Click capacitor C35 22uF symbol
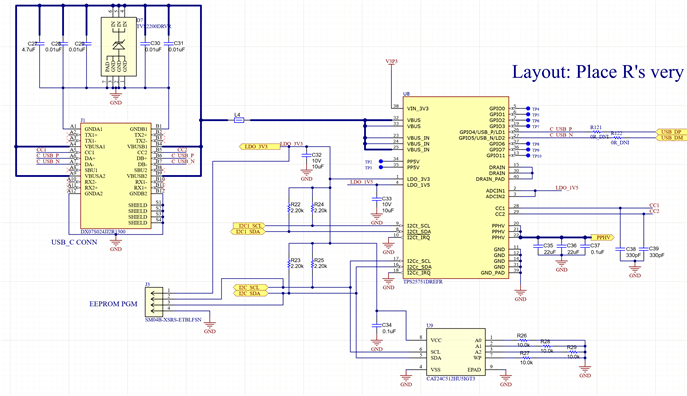The height and width of the screenshot is (396, 687). (538, 246)
